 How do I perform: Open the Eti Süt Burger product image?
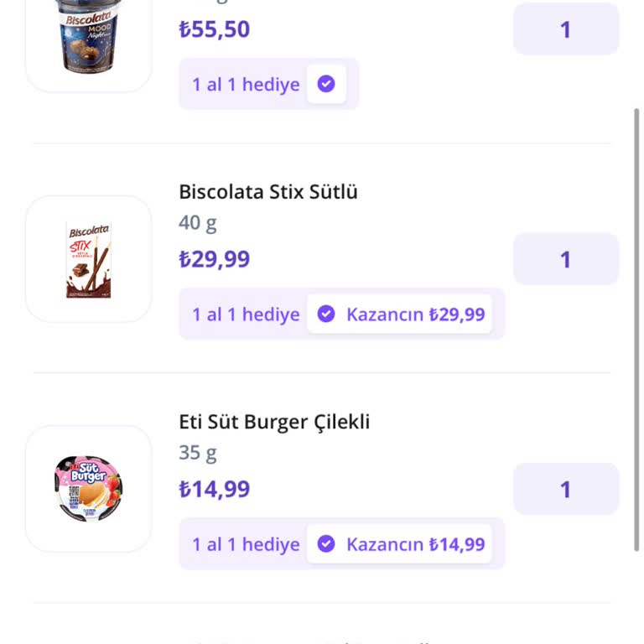[89, 489]
